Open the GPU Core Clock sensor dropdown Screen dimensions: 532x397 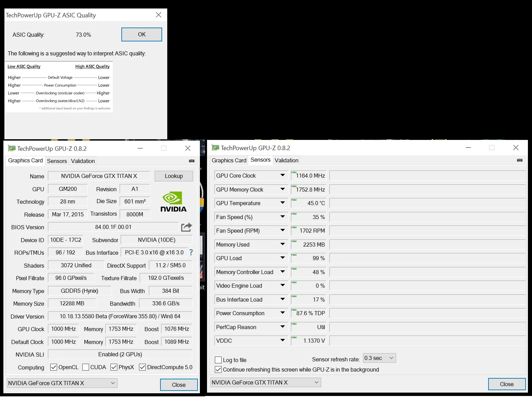282,176
